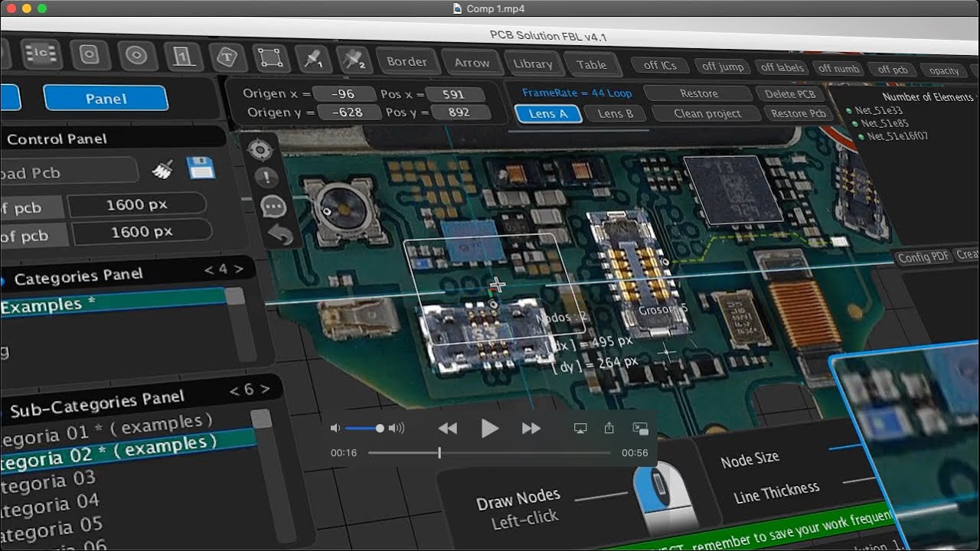Click the Restore button
980x551 pixels.
pos(698,93)
